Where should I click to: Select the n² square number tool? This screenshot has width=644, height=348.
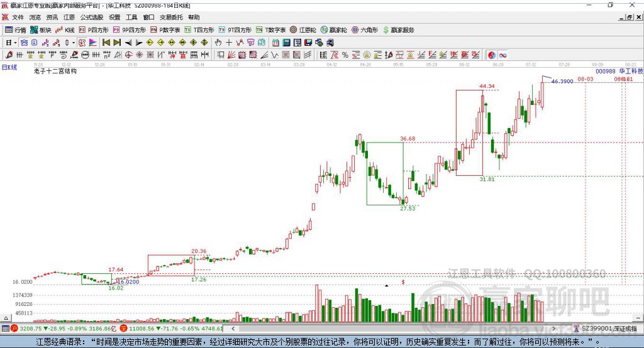tap(107, 55)
